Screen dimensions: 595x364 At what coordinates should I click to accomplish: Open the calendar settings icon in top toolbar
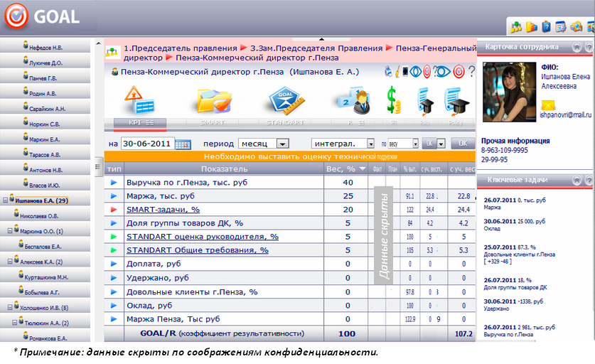[560, 26]
